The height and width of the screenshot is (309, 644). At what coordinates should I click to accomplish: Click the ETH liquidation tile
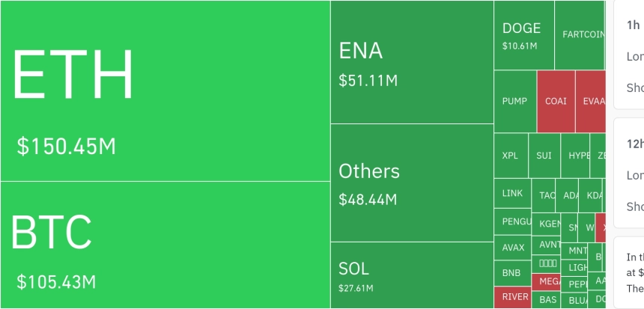click(x=165, y=91)
